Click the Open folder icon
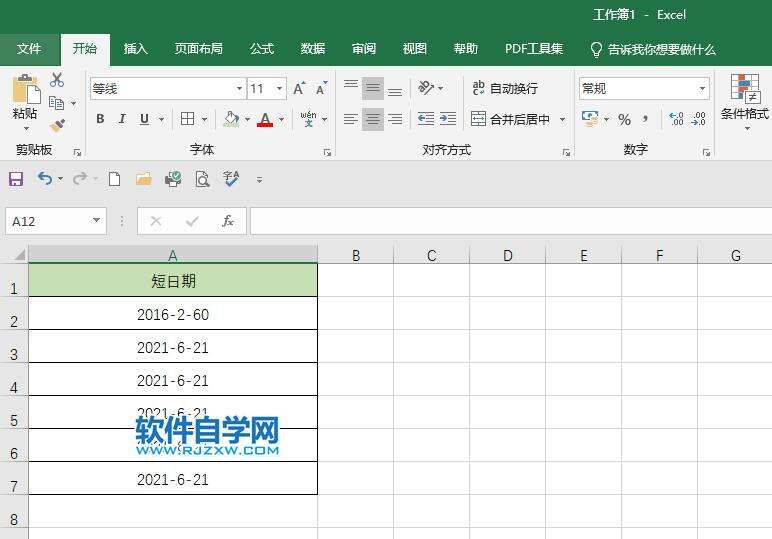772x539 pixels. 143,179
